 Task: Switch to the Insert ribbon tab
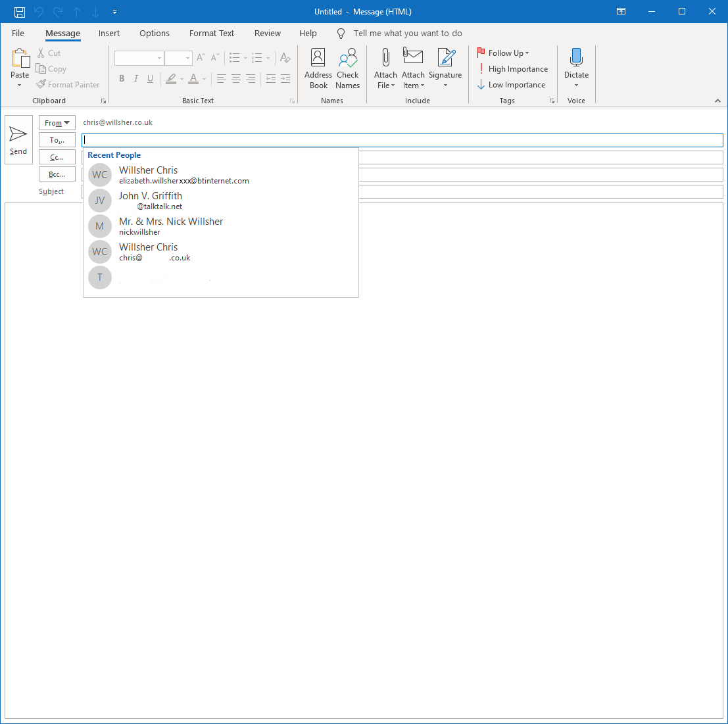point(109,33)
